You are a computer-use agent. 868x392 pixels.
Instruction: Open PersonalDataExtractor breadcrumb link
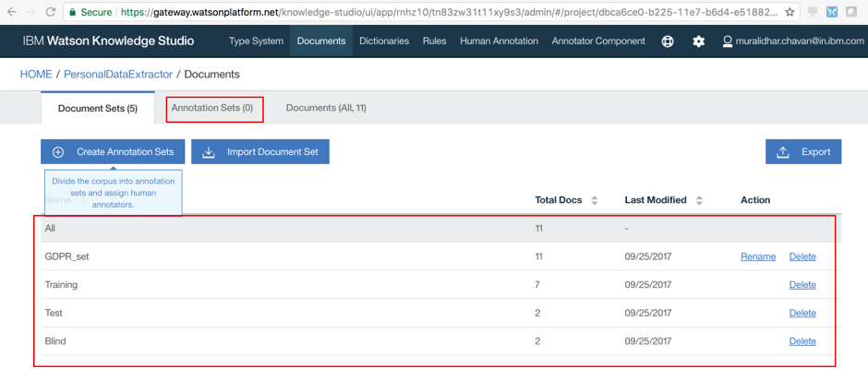point(118,74)
